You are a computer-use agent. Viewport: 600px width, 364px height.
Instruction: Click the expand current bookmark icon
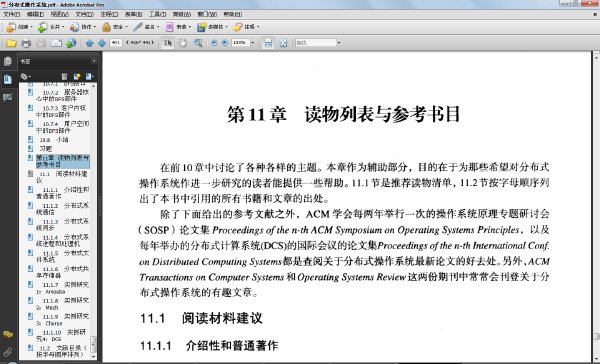[90, 77]
